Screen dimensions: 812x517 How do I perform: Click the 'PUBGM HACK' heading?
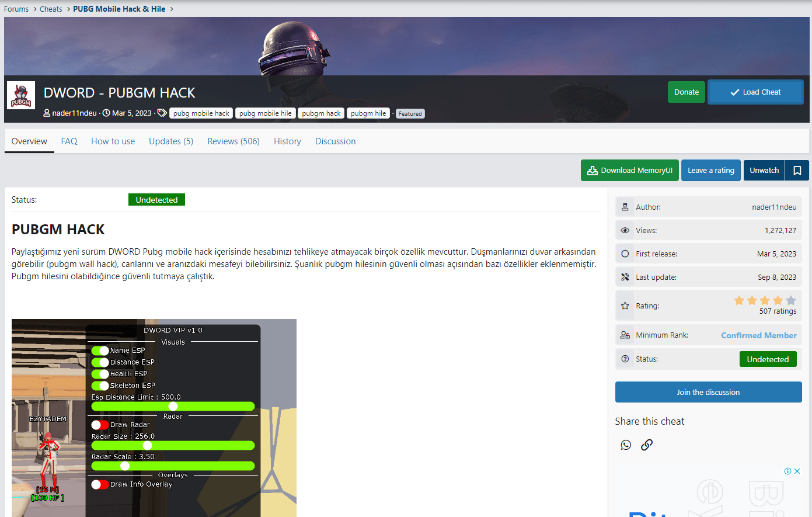pyautogui.click(x=58, y=230)
